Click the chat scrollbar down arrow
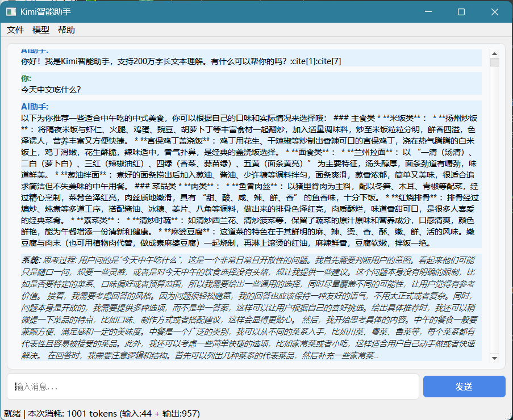 (494, 358)
